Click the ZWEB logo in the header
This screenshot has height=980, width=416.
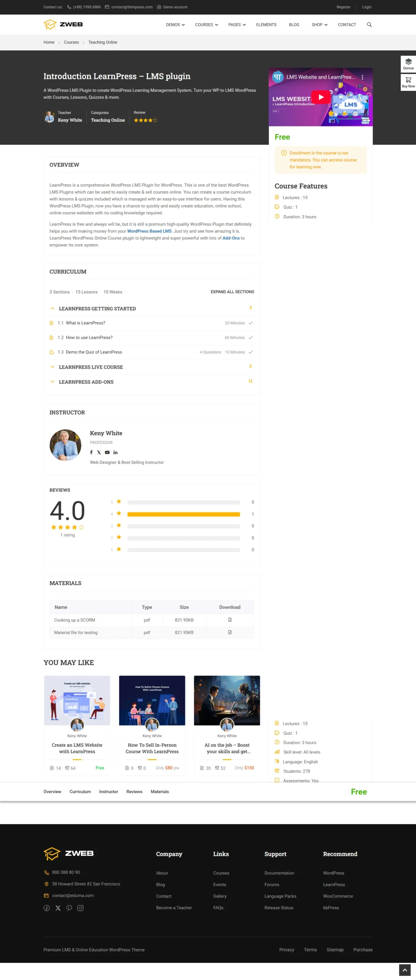coord(63,24)
